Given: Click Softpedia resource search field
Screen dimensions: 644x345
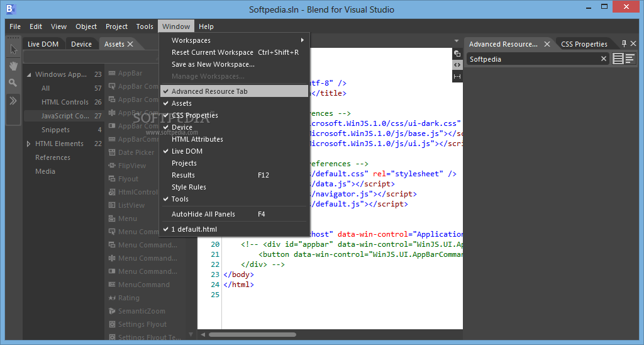Looking at the screenshot, I should (x=538, y=59).
